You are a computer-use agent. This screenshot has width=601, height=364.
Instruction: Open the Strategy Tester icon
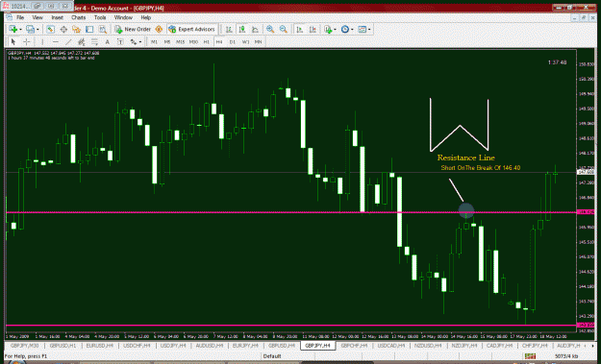pos(102,29)
